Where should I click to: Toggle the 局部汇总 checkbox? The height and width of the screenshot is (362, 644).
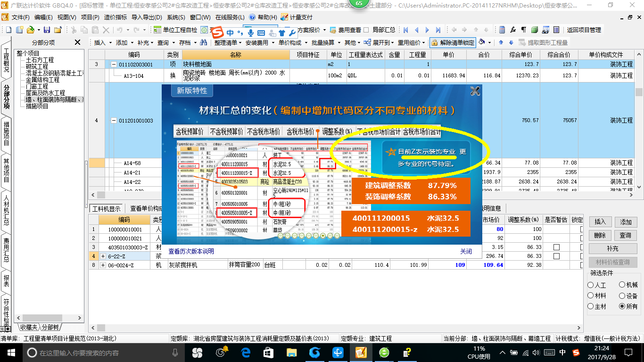tap(366, 30)
